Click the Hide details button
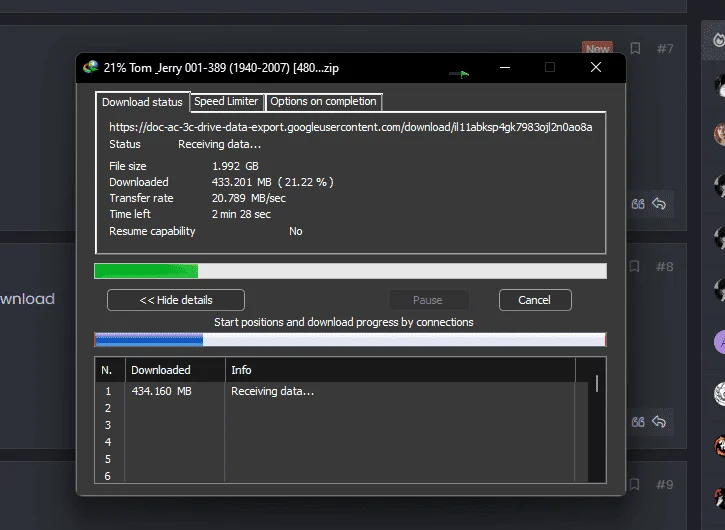 [176, 300]
